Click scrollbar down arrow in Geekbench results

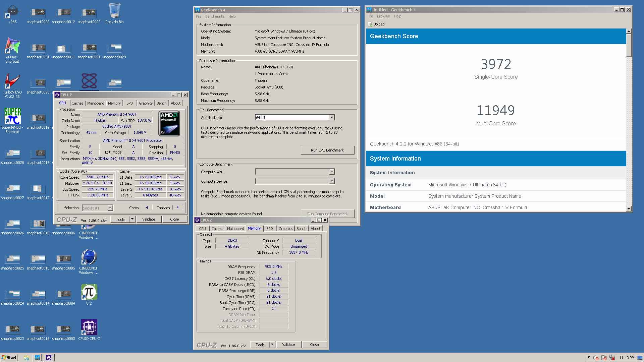[x=629, y=209]
